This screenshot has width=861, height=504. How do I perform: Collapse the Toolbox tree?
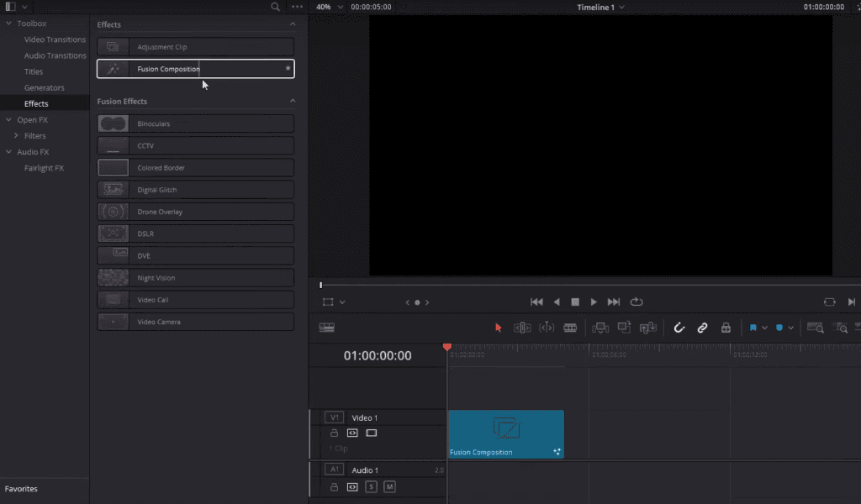point(8,24)
